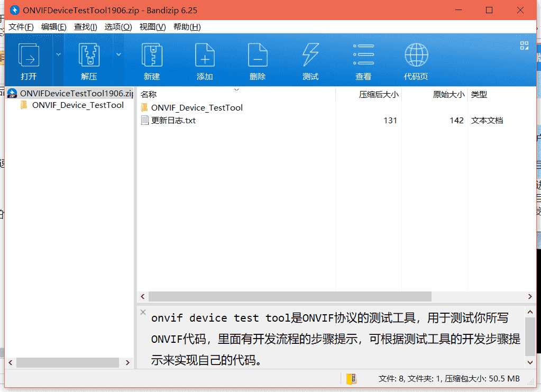
Task: Click the 文本文档 type cell
Action: [x=487, y=121]
